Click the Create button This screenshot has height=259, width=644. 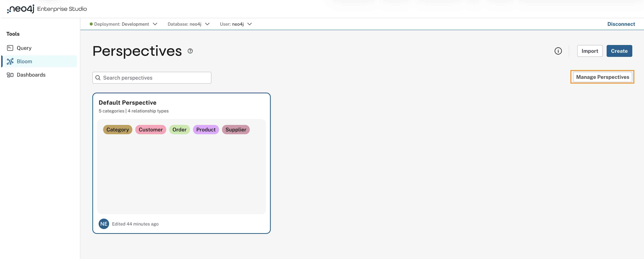coord(619,51)
